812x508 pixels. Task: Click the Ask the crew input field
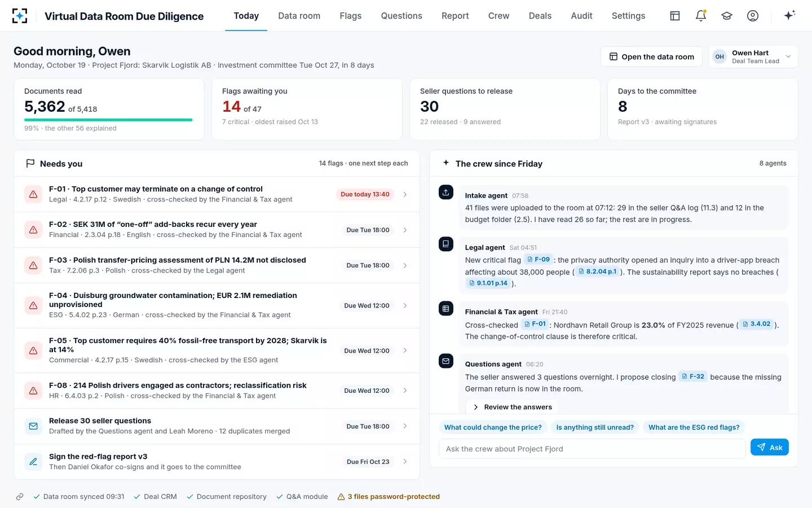[x=592, y=449]
